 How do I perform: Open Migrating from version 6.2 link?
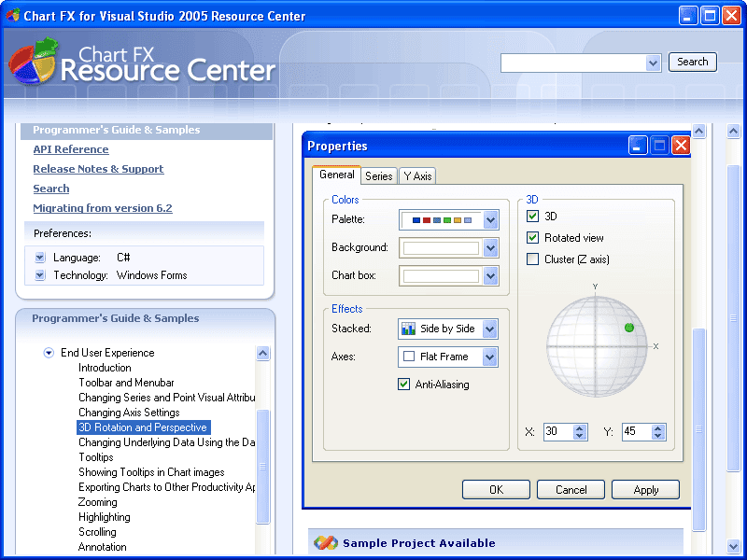[103, 208]
